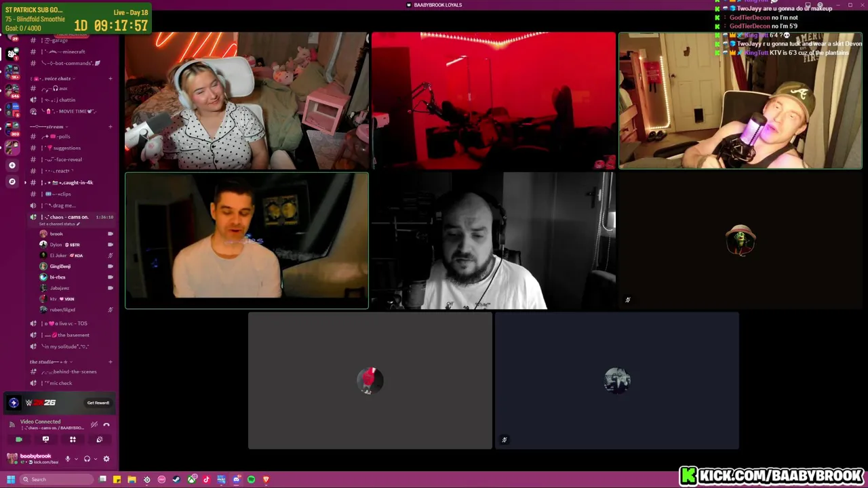Join the basement voice channel

click(x=71, y=335)
